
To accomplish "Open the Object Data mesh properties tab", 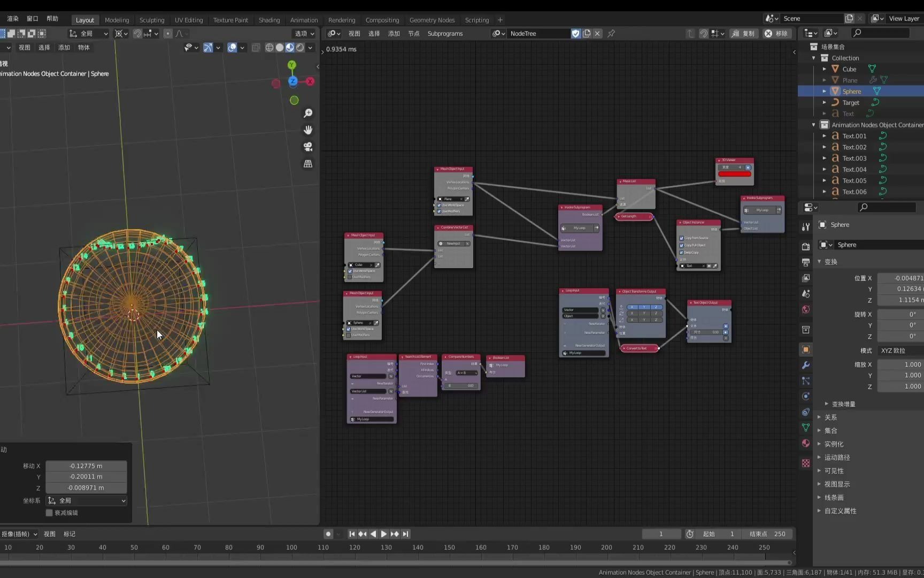I will [806, 428].
